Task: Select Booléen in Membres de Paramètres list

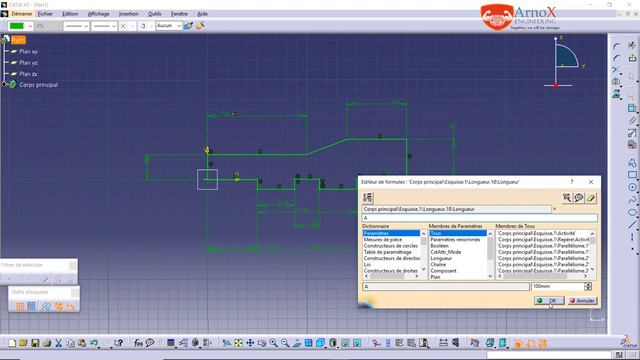Action: 440,246
